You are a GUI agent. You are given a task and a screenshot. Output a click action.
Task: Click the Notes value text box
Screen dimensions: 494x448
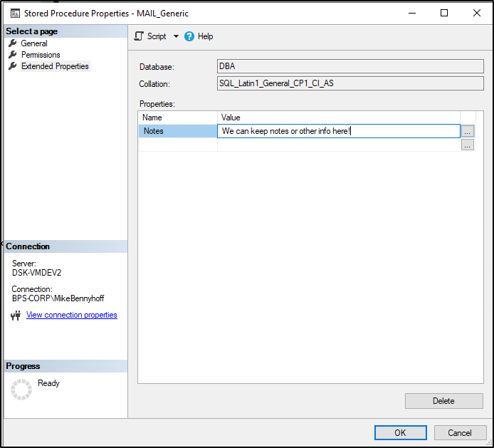point(339,131)
